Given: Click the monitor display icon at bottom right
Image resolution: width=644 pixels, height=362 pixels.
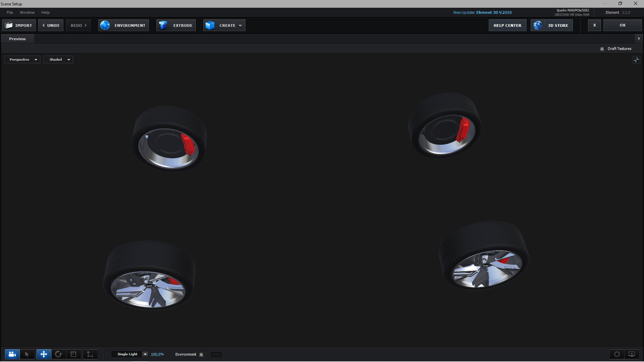Looking at the screenshot, I should [x=632, y=354].
